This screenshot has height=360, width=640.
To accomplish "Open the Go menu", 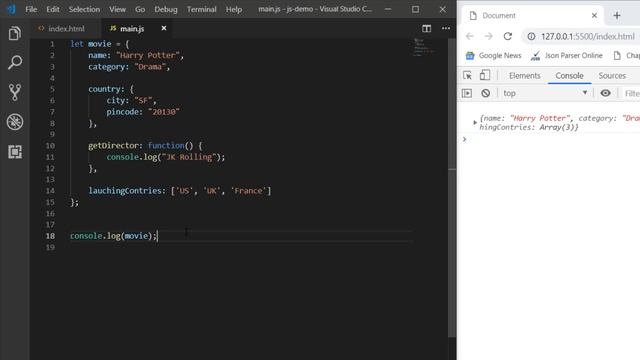I will [140, 9].
